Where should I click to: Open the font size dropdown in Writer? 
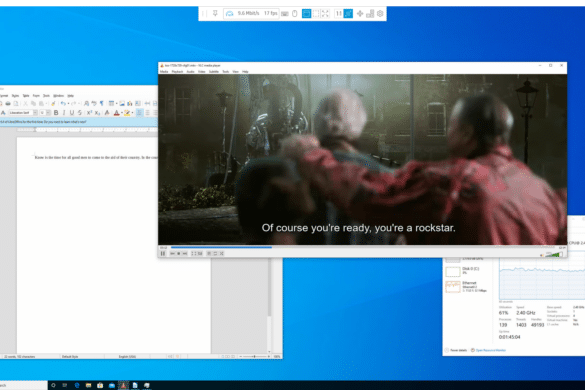tap(48, 113)
